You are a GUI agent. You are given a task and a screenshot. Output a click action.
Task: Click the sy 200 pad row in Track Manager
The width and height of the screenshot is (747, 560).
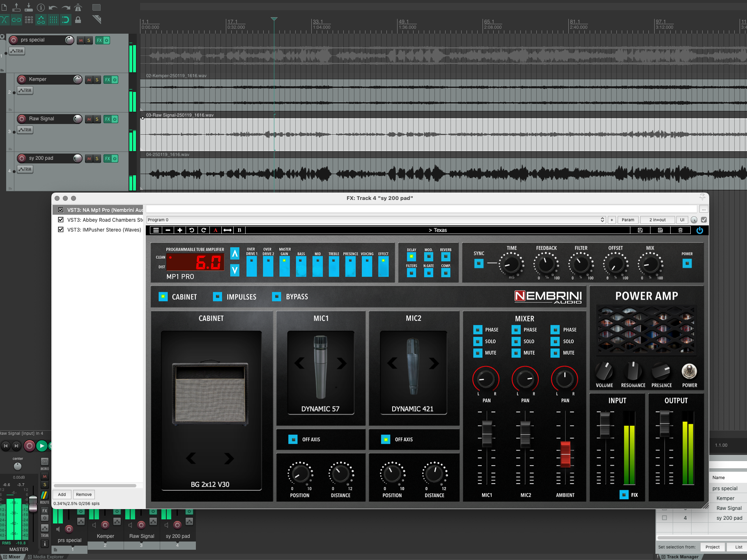click(701, 518)
